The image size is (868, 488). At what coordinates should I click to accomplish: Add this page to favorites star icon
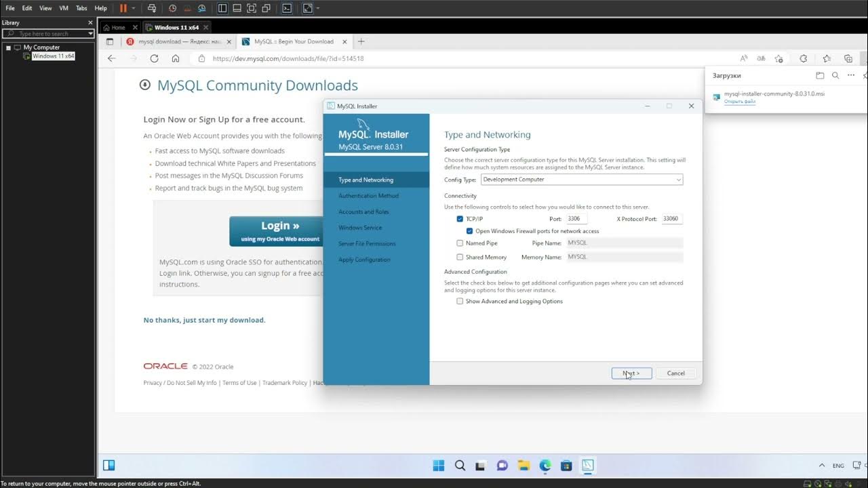click(x=778, y=58)
